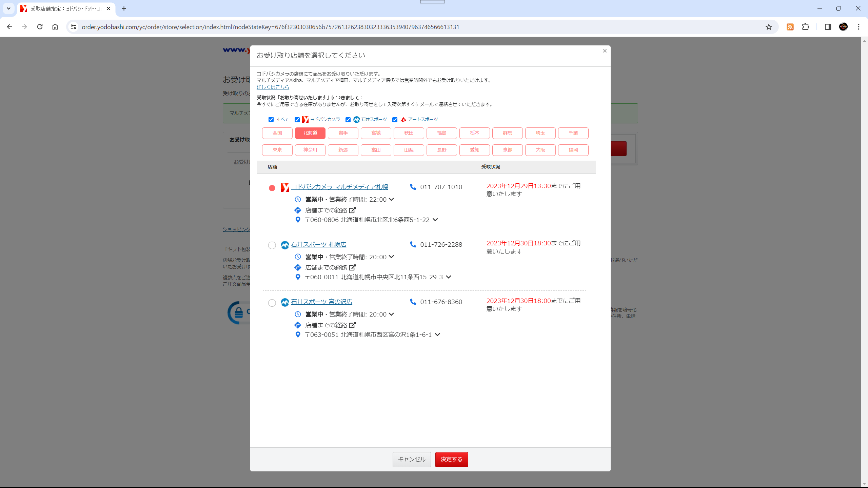
Task: Click phone icon for 011-726-2288
Action: pos(413,244)
